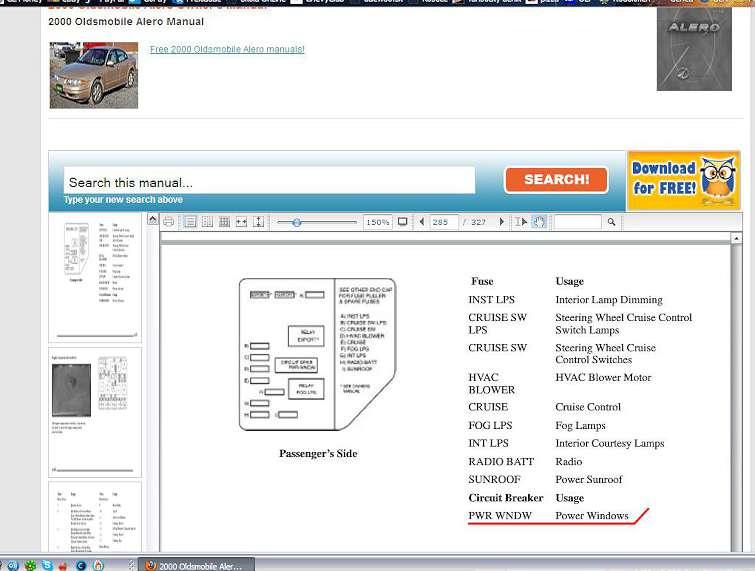Open the 2000 Oldsmobile Alero taskbar window
Screen dimensions: 755x571
195,565
